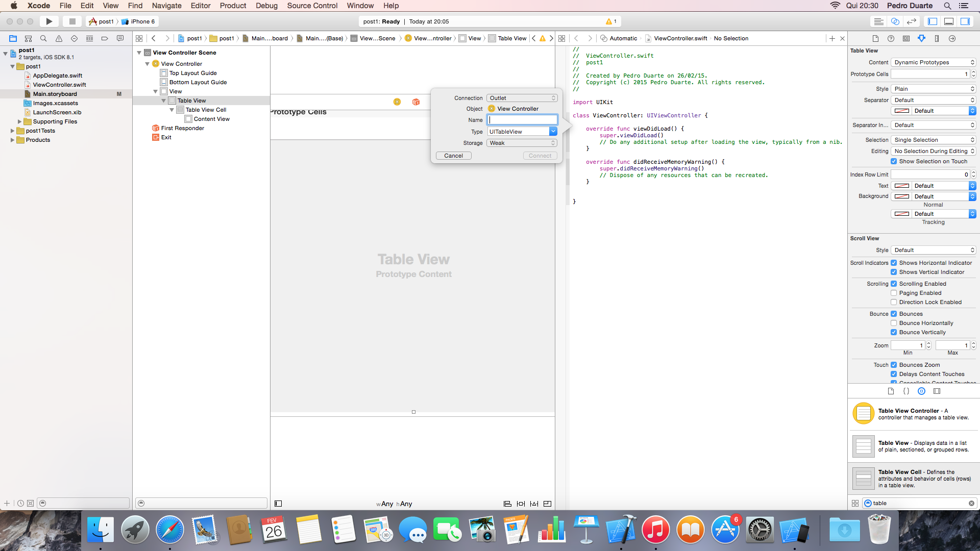Stop the running scheme

(x=72, y=21)
